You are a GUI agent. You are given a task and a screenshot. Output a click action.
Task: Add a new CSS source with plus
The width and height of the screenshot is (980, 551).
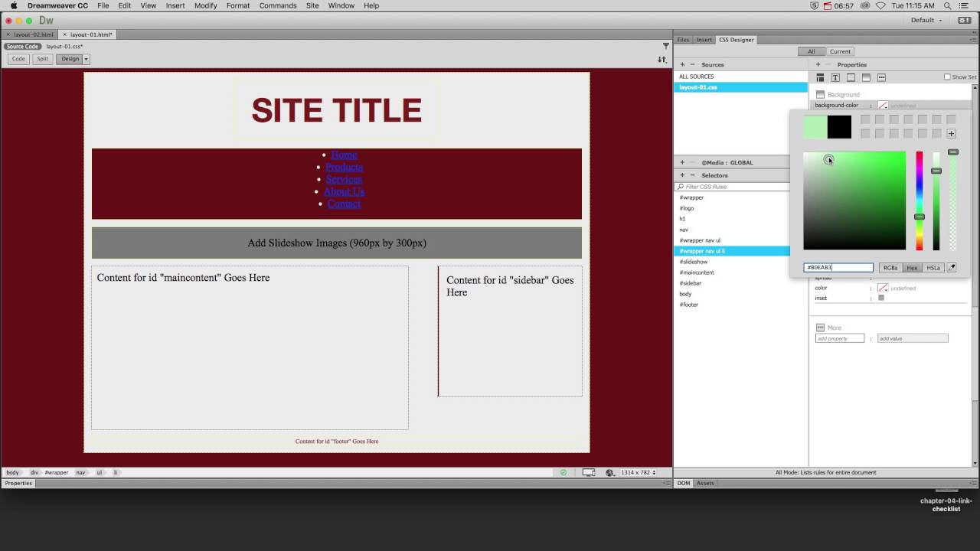click(682, 64)
